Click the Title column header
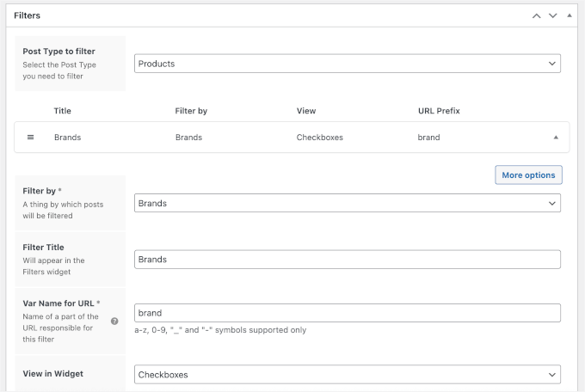The height and width of the screenshot is (392, 585). 62,111
